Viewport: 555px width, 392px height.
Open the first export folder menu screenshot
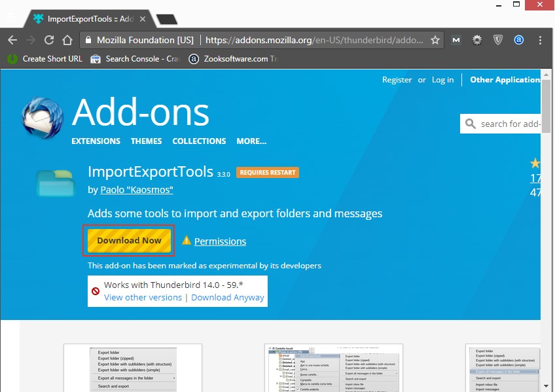pos(133,368)
